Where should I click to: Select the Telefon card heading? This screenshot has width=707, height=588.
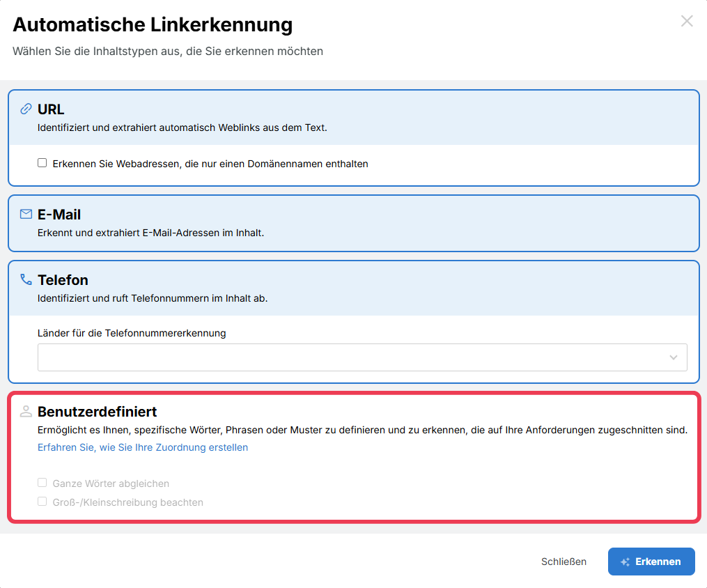pyautogui.click(x=63, y=280)
